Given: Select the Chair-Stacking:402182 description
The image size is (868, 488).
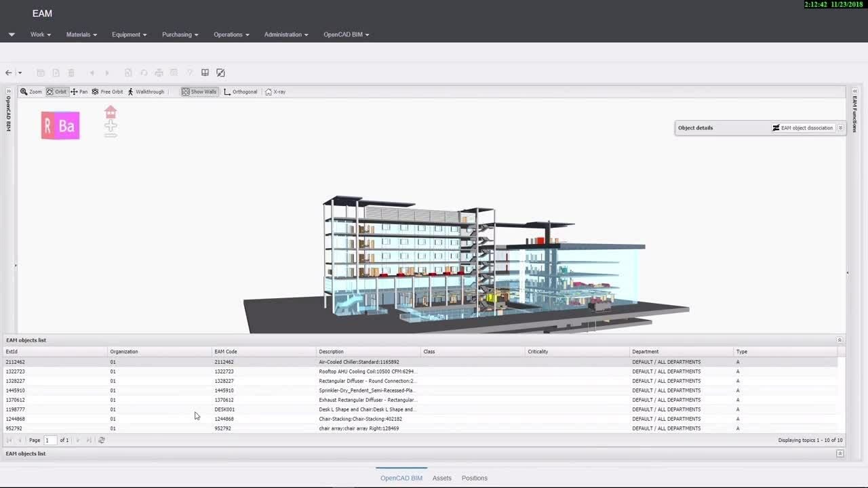Looking at the screenshot, I should click(360, 419).
